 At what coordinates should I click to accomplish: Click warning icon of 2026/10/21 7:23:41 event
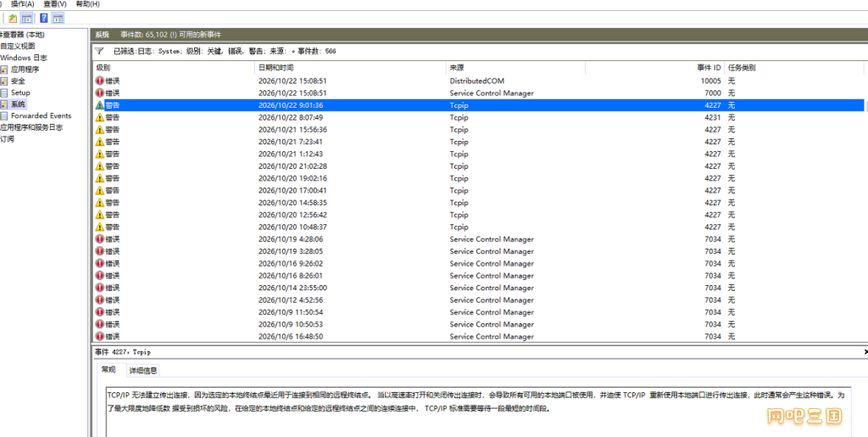coord(100,142)
